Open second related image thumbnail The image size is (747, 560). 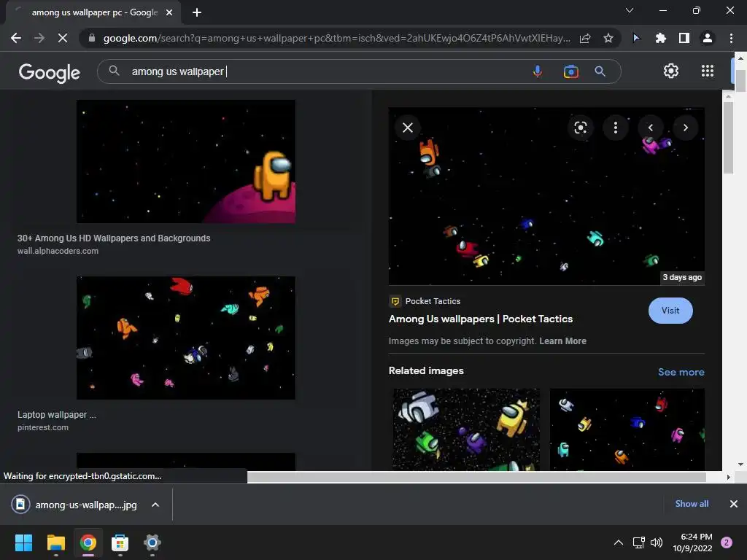point(627,429)
